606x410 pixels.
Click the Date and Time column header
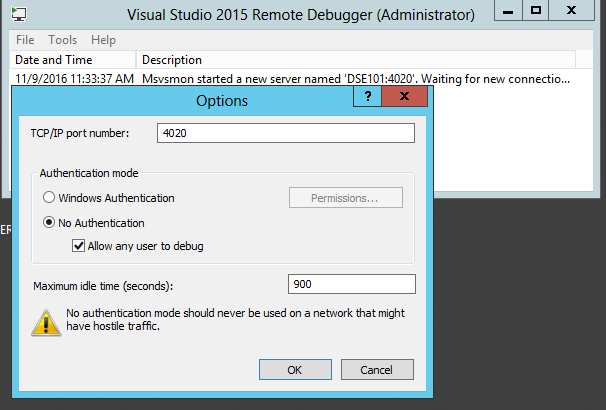pos(73,60)
